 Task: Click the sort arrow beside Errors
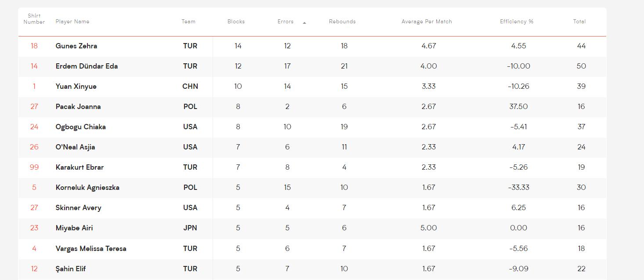click(x=304, y=23)
